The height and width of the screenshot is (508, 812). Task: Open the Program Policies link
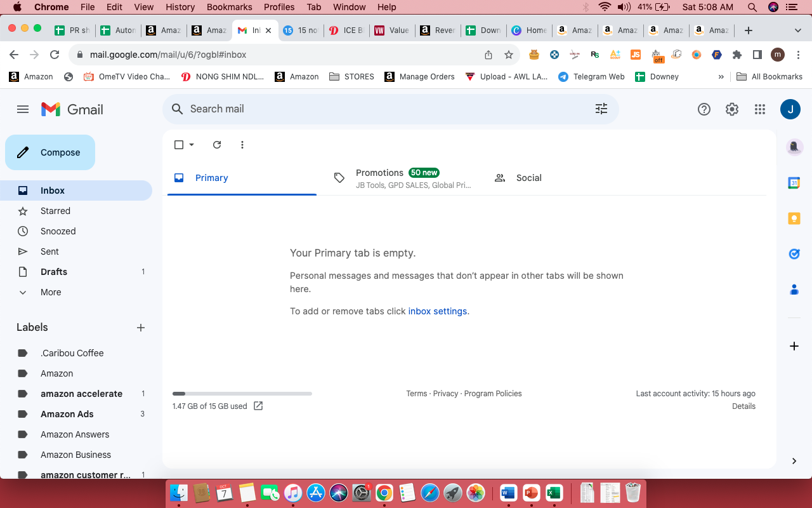(x=493, y=394)
